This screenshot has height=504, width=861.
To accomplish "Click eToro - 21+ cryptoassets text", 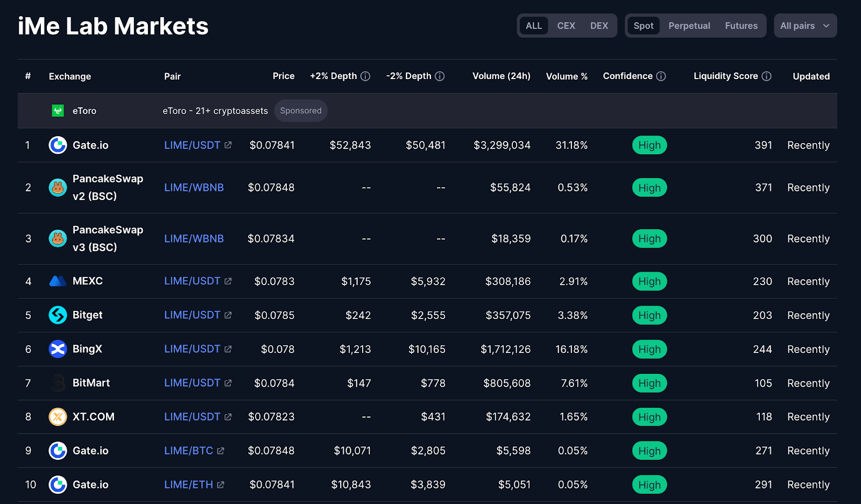I will tap(215, 111).
